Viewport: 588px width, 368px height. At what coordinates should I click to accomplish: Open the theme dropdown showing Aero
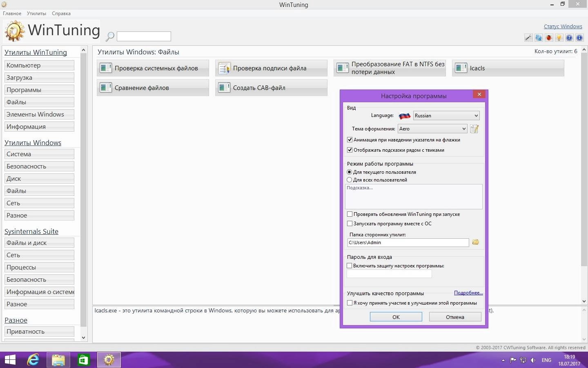tap(432, 129)
